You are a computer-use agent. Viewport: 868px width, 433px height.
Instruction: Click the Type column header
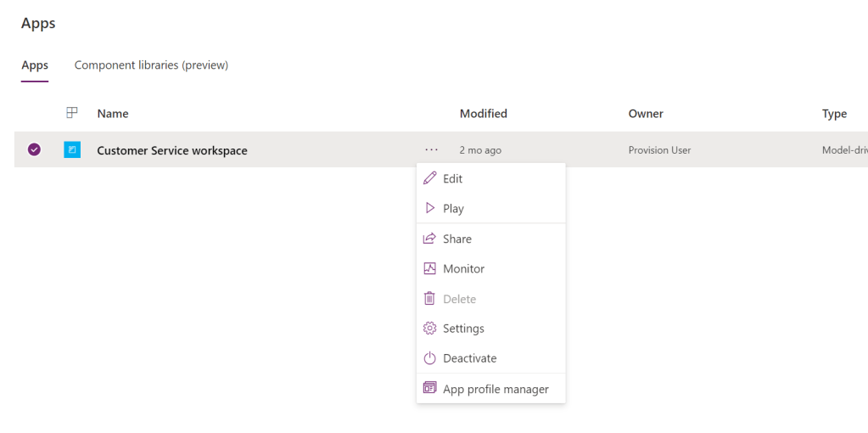(x=834, y=114)
